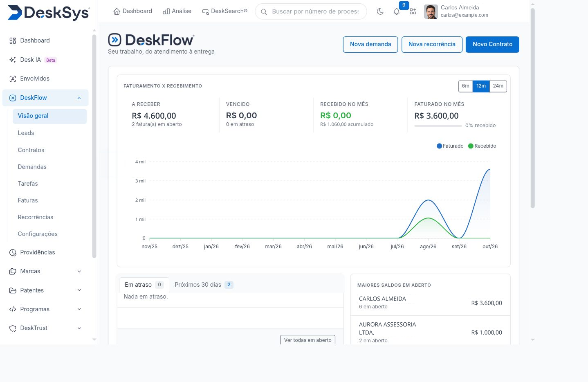Click the Providências clock icon
Viewport: 588px width, 382px height.
coord(13,252)
